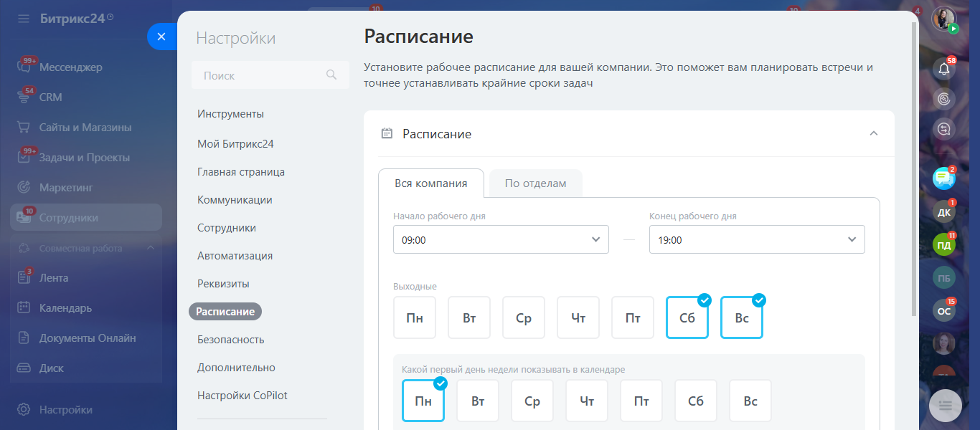Open the Начало рабочего дня dropdown

pyautogui.click(x=501, y=239)
